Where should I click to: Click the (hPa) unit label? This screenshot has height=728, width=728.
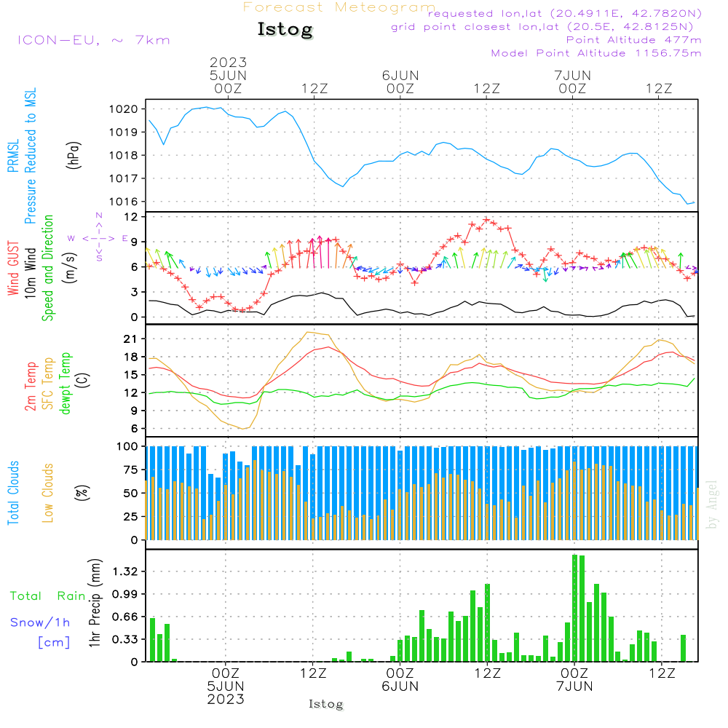pos(74,155)
